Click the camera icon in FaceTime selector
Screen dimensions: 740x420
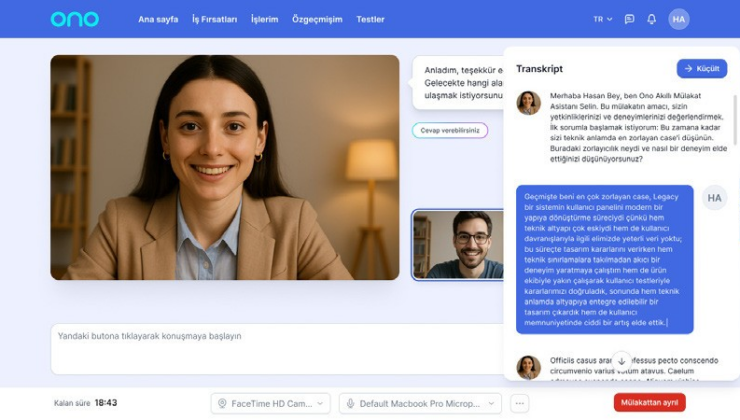[222, 403]
